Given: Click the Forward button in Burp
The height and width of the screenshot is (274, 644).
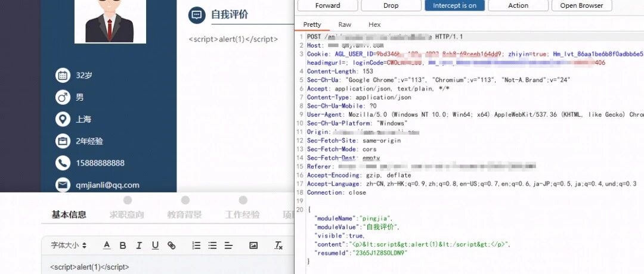Looking at the screenshot, I should pyautogui.click(x=328, y=6).
